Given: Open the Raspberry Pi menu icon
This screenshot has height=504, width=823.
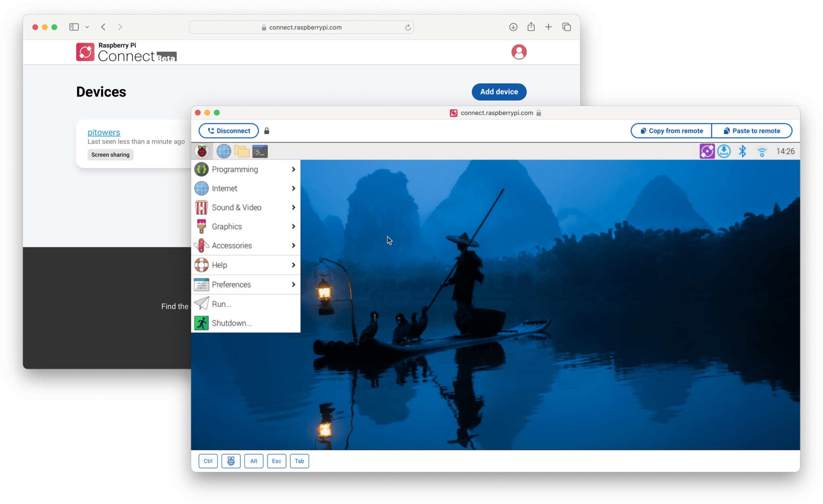Looking at the screenshot, I should [x=202, y=152].
